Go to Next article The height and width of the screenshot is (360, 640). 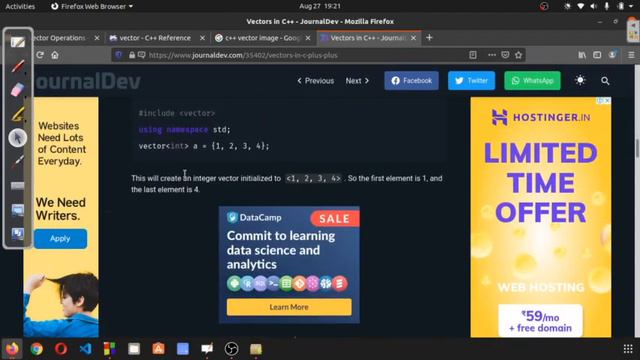coord(358,81)
